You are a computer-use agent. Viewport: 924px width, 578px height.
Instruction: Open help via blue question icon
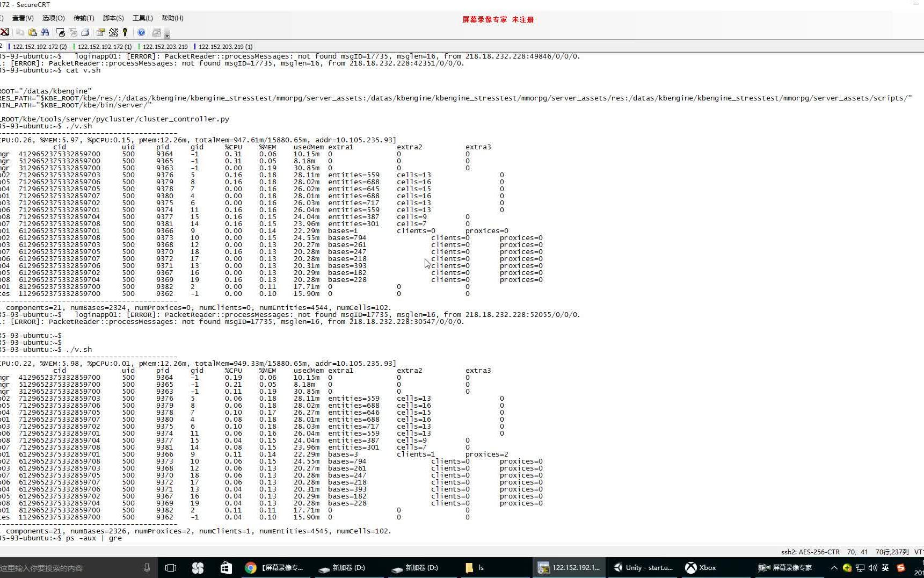tap(141, 32)
